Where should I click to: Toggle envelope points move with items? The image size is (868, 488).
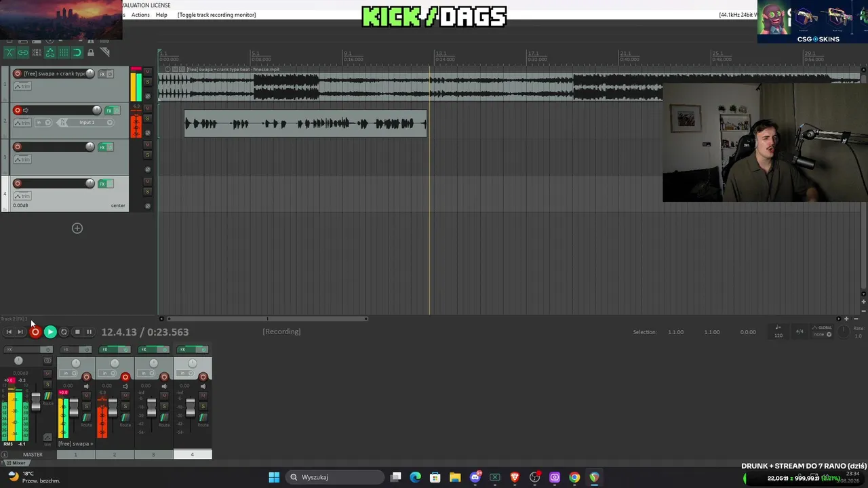pyautogui.click(x=50, y=53)
